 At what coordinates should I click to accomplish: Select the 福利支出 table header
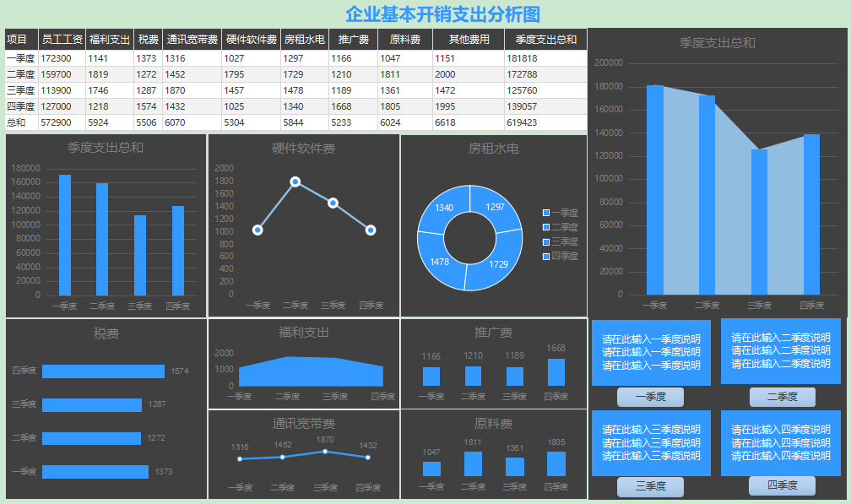coord(110,40)
